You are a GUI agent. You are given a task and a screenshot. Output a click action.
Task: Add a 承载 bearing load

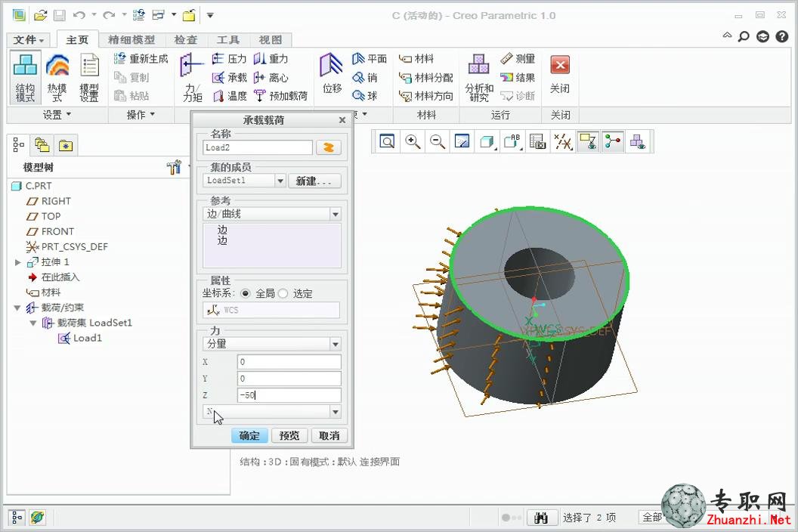(229, 77)
